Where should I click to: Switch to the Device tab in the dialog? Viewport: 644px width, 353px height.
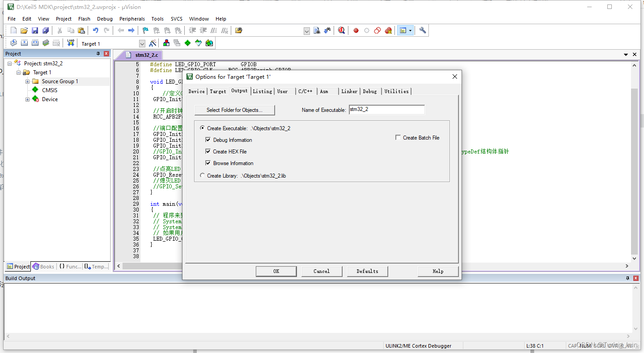tap(196, 91)
